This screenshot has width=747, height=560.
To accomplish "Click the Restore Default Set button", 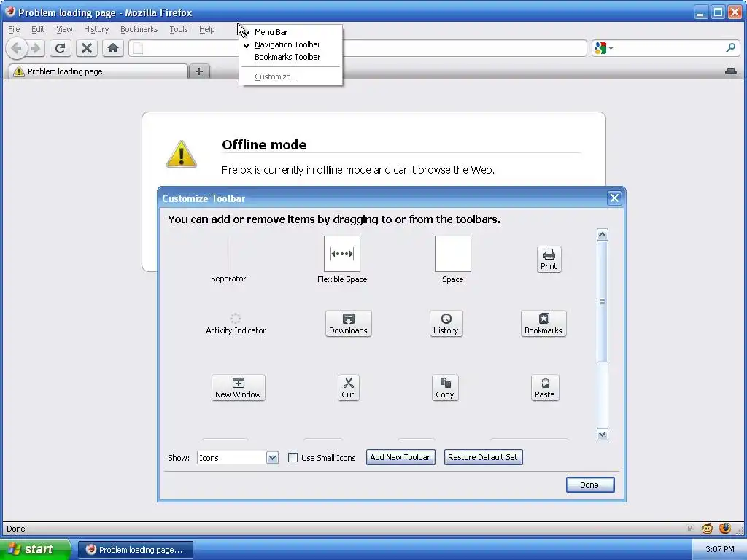I will pyautogui.click(x=483, y=457).
